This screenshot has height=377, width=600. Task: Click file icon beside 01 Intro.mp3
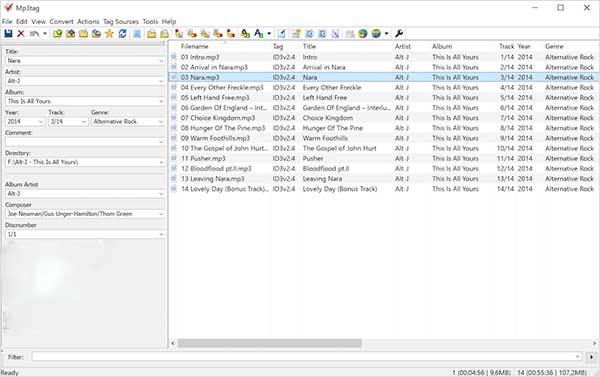(x=174, y=57)
